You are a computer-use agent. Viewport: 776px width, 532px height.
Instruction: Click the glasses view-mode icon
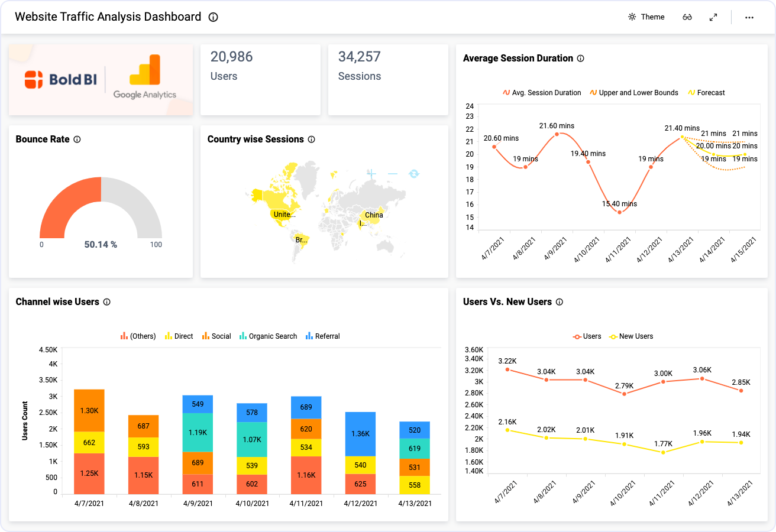(x=687, y=17)
